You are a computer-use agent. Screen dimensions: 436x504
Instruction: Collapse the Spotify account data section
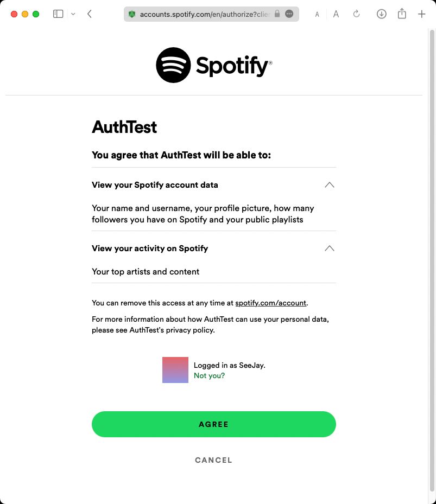(x=329, y=185)
